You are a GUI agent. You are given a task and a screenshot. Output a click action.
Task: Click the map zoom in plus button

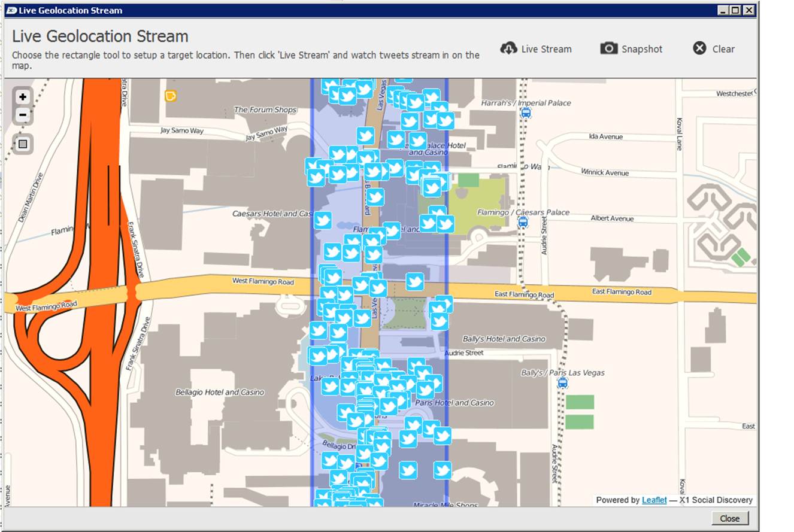click(23, 97)
